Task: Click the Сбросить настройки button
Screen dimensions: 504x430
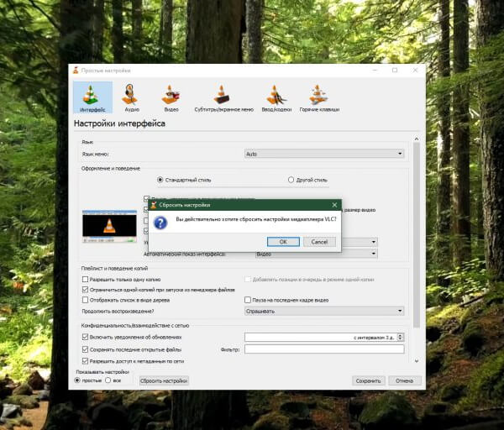Action: click(164, 380)
